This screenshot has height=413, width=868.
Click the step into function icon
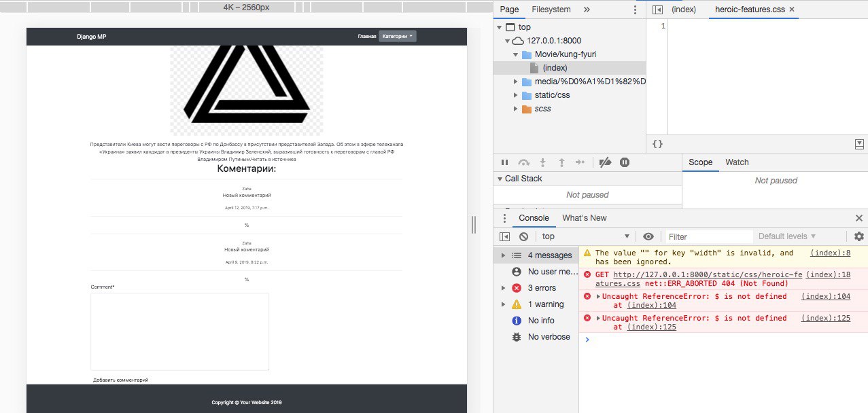click(x=542, y=162)
